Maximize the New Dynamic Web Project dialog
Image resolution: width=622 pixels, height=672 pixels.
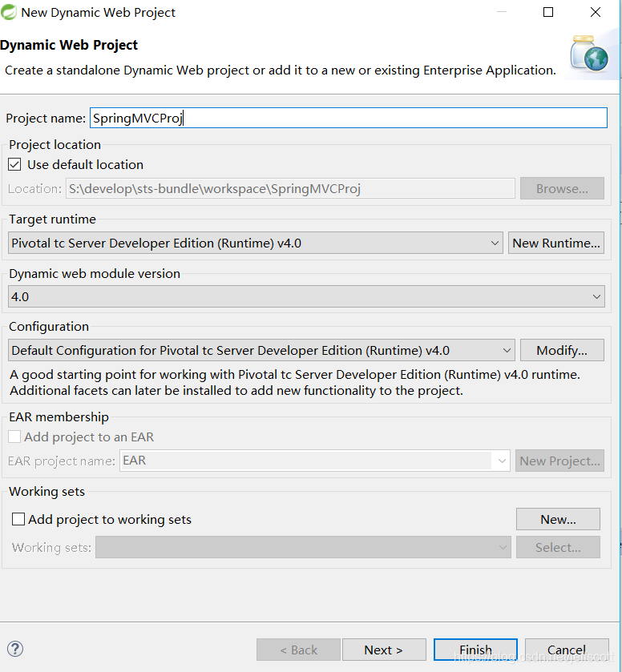(x=548, y=12)
